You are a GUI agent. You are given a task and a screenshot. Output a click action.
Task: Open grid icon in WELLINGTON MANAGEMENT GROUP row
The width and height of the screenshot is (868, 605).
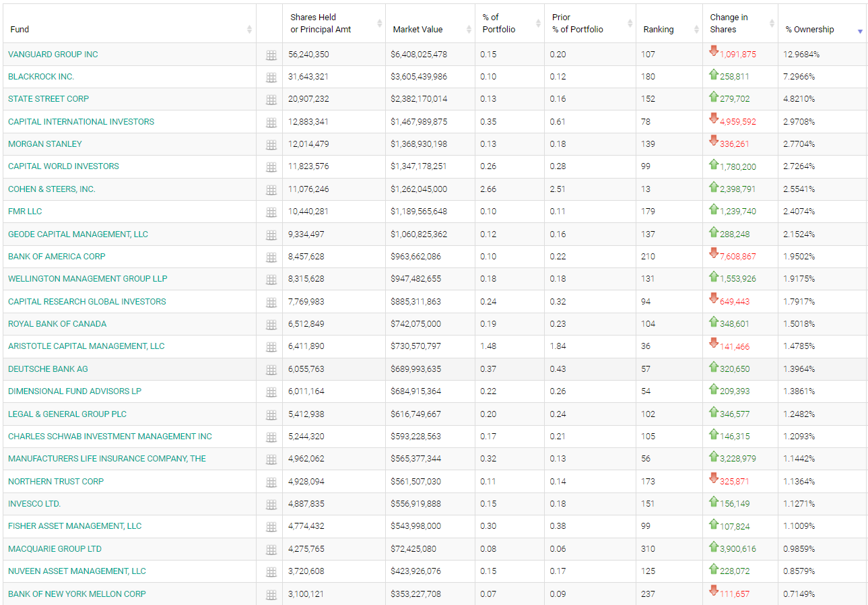coord(271,280)
